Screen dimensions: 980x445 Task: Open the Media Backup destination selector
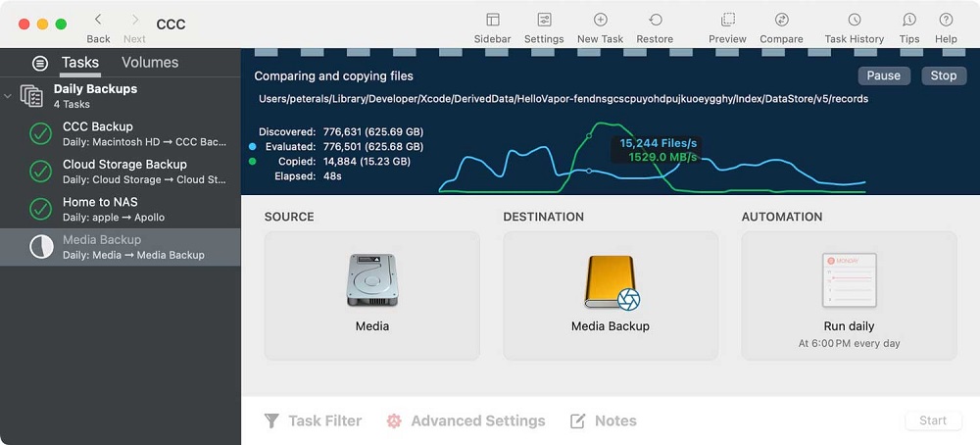pos(611,295)
